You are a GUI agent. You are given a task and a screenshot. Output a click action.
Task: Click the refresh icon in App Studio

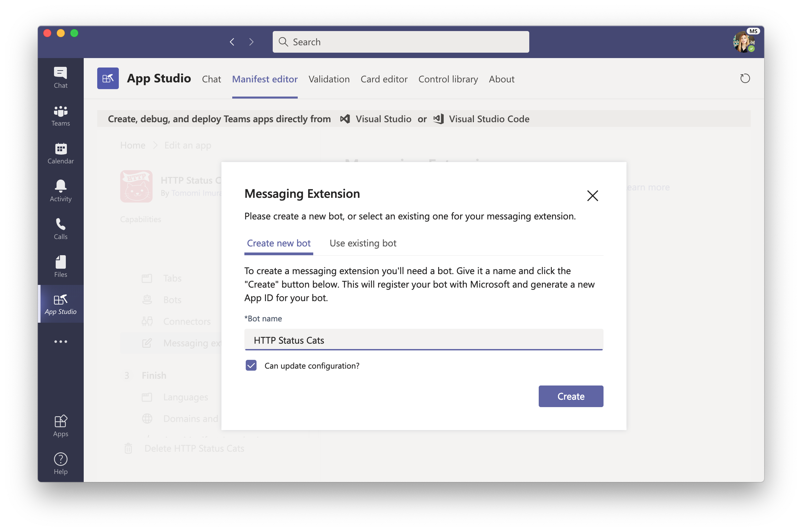[x=745, y=78]
